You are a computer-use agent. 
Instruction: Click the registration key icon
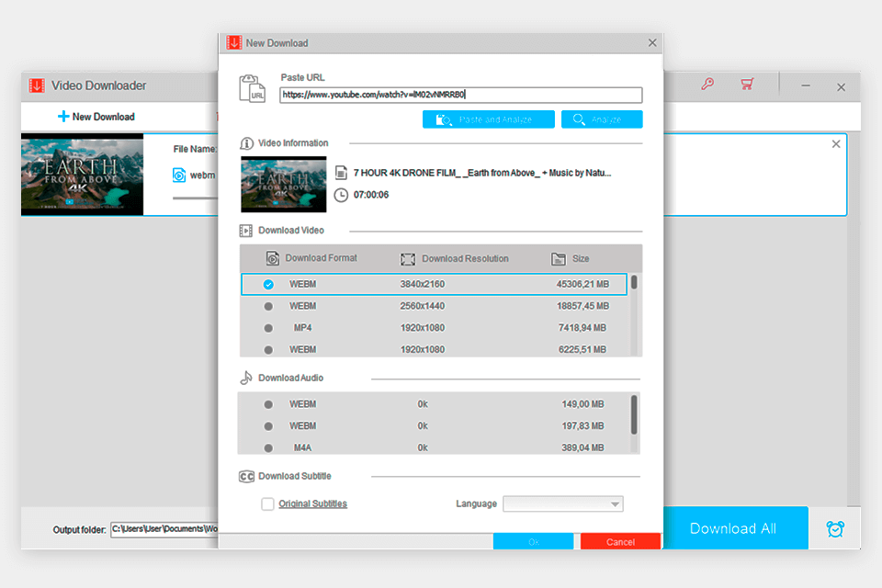pyautogui.click(x=707, y=85)
